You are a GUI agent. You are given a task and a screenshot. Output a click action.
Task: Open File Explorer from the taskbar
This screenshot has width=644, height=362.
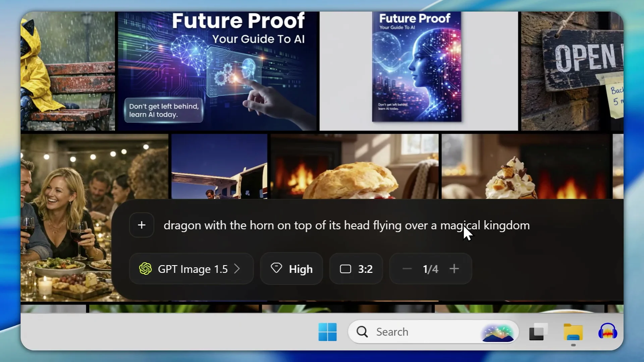tap(573, 331)
